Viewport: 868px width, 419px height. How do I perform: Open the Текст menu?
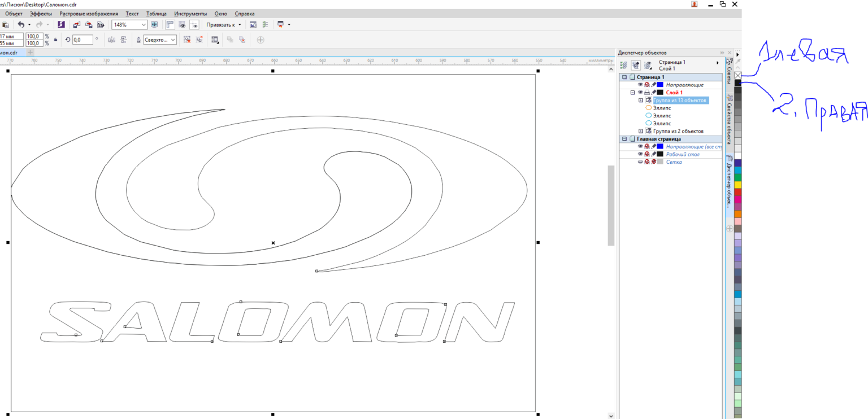coord(132,14)
